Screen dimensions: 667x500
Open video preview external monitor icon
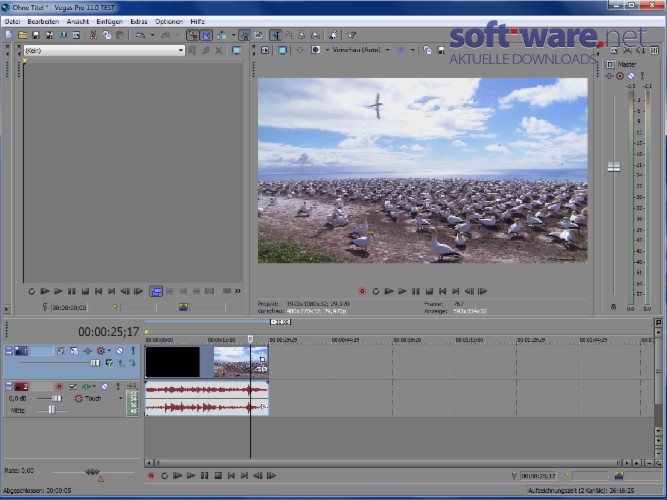pyautogui.click(x=282, y=50)
